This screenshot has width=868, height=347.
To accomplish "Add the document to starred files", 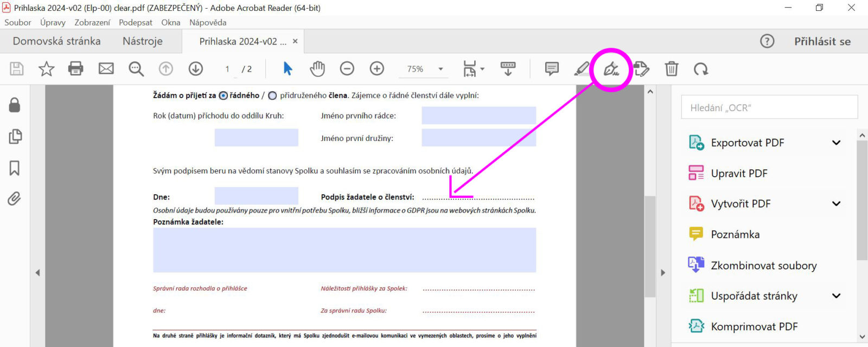I will point(47,69).
